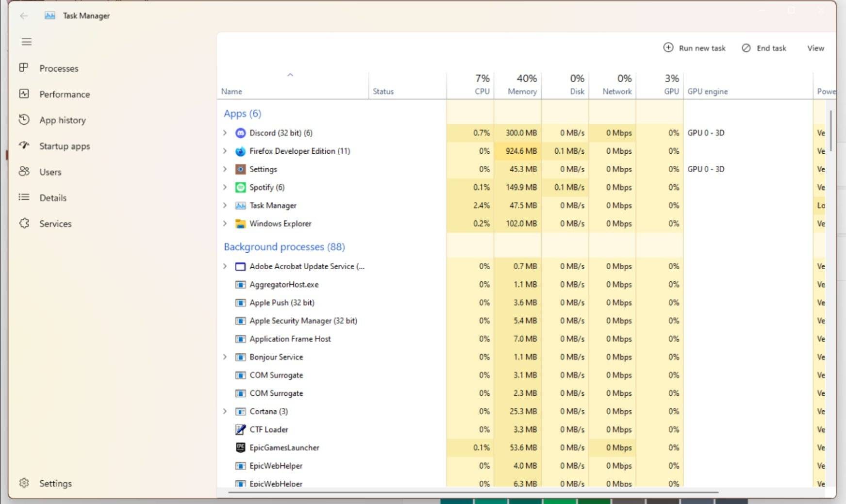Image resolution: width=846 pixels, height=504 pixels.
Task: Switch to the Performance page
Action: point(65,94)
